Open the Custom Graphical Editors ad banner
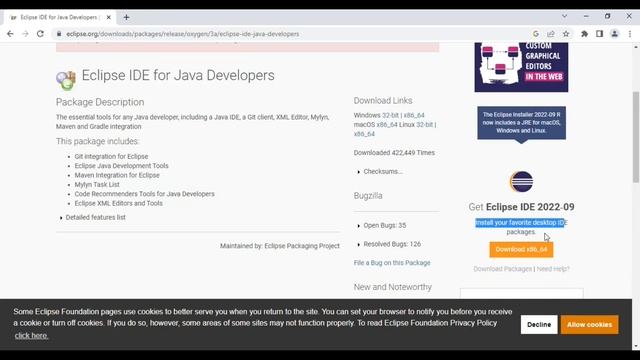 [x=521, y=67]
